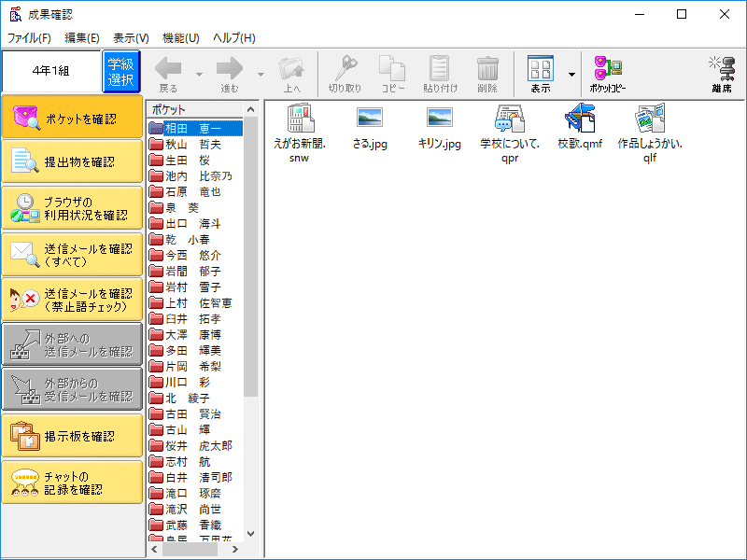This screenshot has width=747, height=560.
Task: Open 学校について.qpr file icon
Action: coord(509,119)
